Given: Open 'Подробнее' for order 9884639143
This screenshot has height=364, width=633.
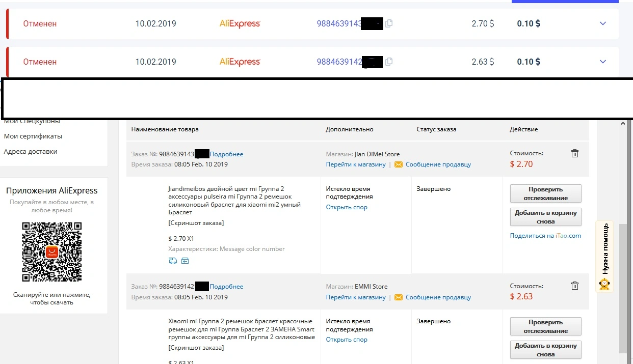Looking at the screenshot, I should pyautogui.click(x=226, y=154).
